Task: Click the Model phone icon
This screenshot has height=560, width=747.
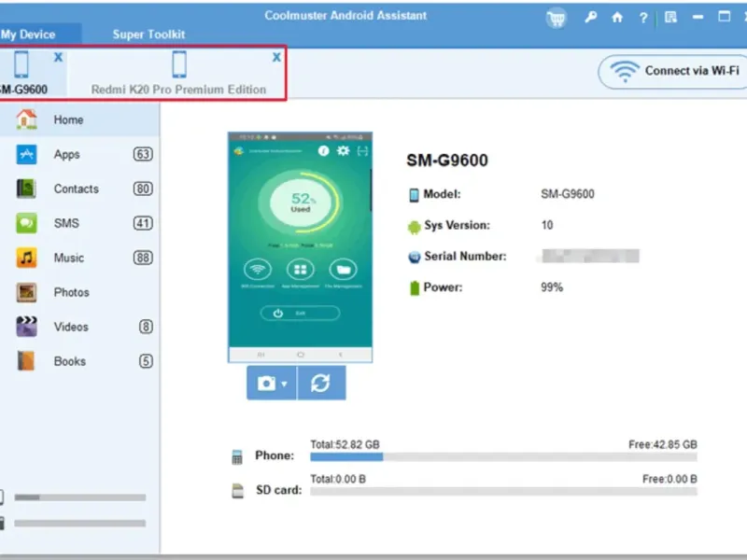Action: tap(414, 195)
